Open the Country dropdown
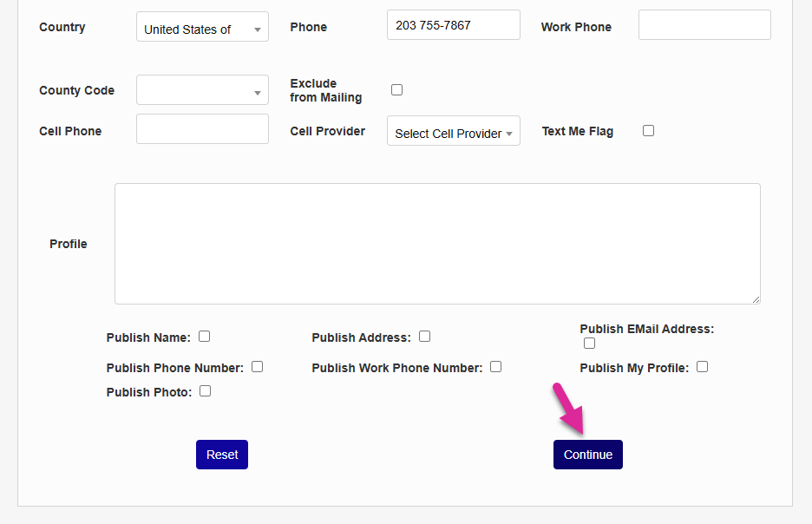Viewport: 812px width, 524px height. click(x=202, y=29)
